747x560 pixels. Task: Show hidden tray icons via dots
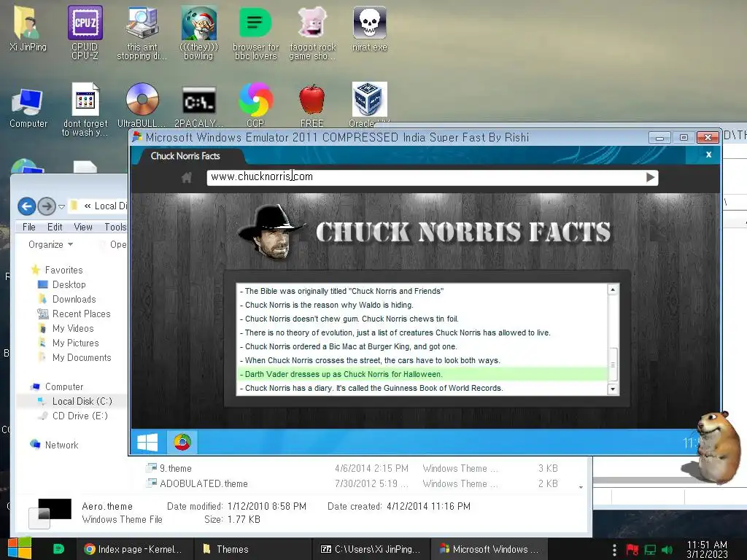(x=614, y=550)
